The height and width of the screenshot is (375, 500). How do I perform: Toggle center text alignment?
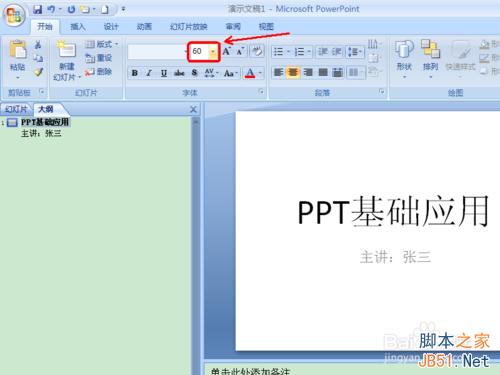click(293, 72)
